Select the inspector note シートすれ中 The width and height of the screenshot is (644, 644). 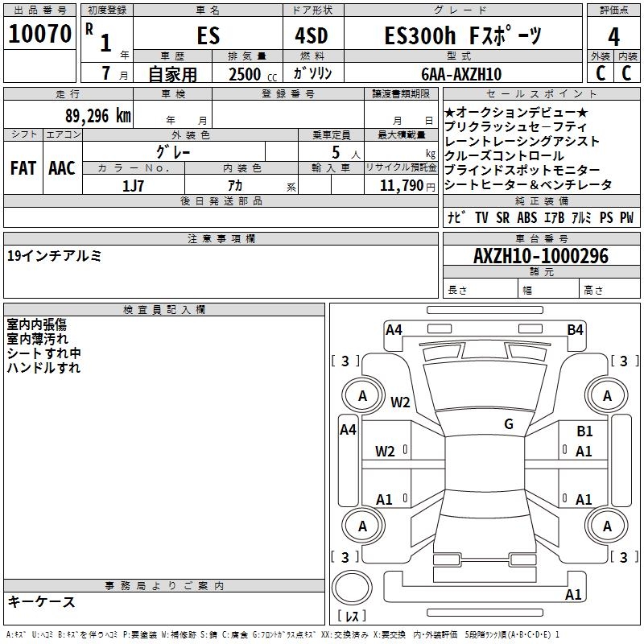click(x=43, y=353)
